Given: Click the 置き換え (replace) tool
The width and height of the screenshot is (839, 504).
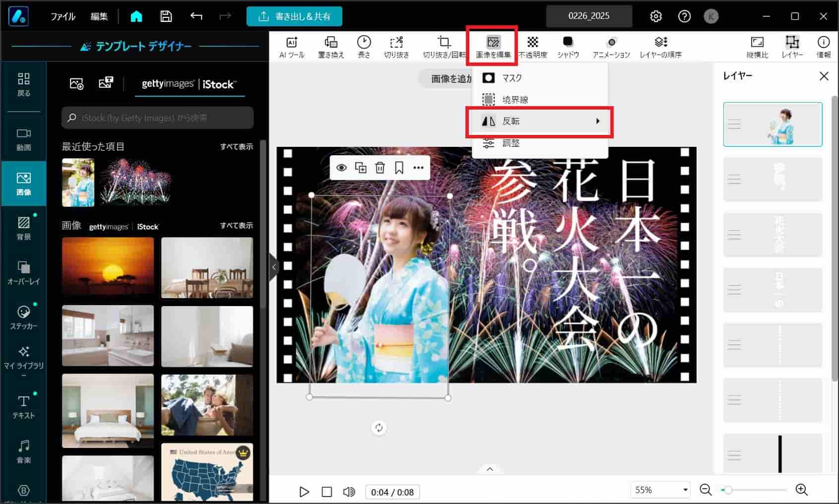Looking at the screenshot, I should (x=331, y=47).
